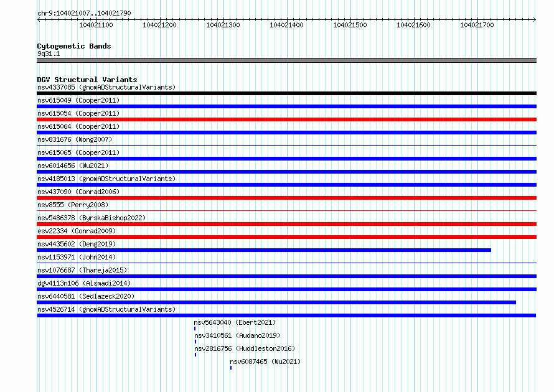The width and height of the screenshot is (554, 392).
Task: Click ruler position 104021400
Action: (286, 25)
